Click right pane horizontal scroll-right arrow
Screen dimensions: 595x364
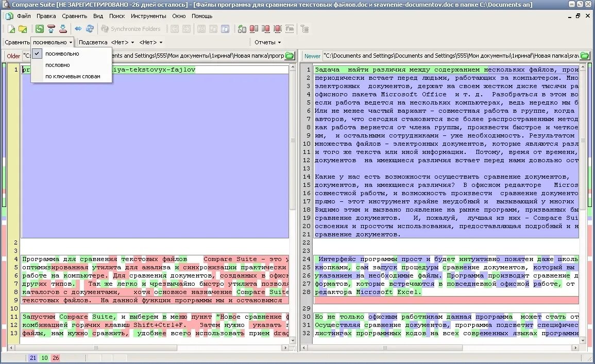575,348
